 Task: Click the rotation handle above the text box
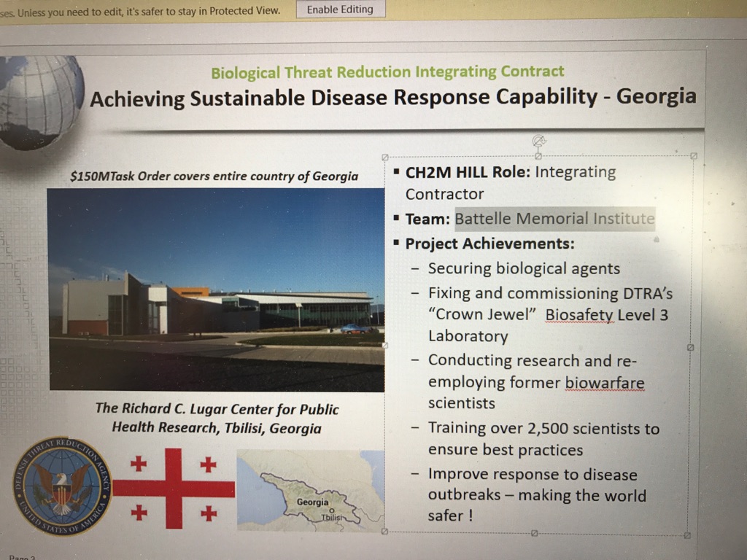(539, 140)
